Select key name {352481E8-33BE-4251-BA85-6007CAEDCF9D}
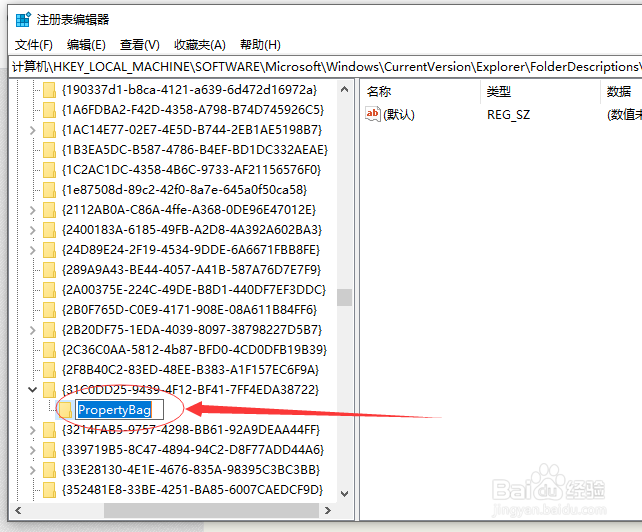The image size is (642, 532). [x=192, y=490]
